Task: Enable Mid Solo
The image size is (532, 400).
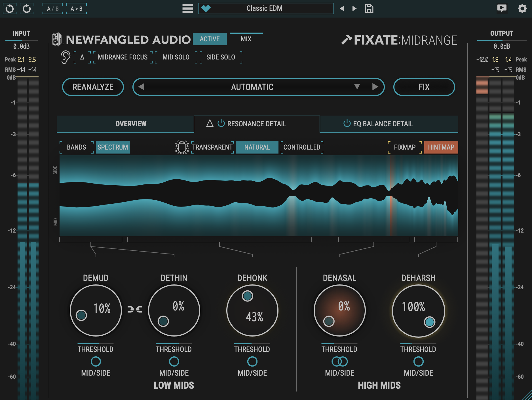Action: [176, 57]
